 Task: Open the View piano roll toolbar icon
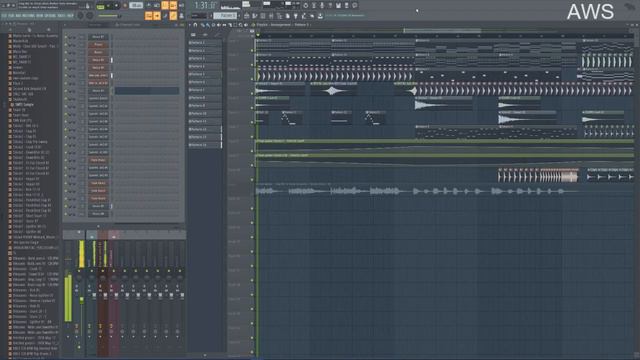pyautogui.click(x=255, y=16)
